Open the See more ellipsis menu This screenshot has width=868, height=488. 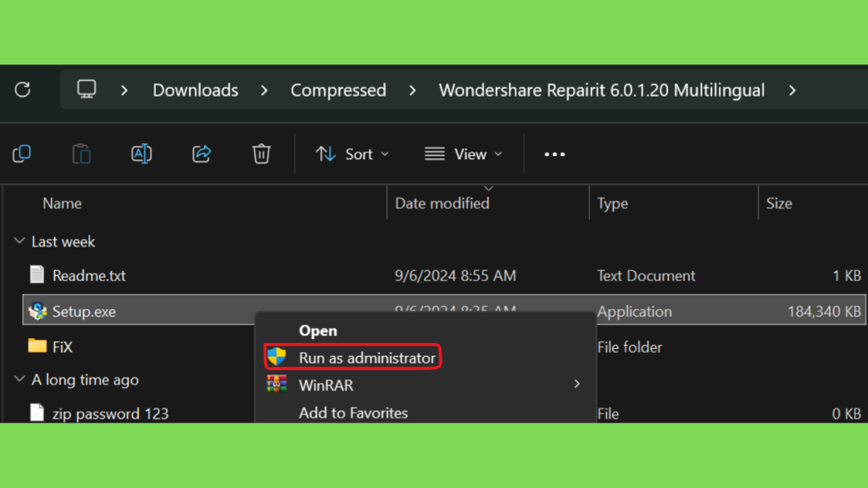click(x=554, y=154)
